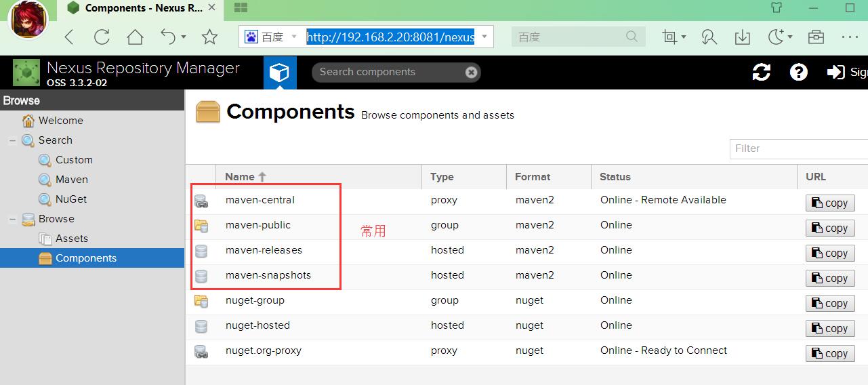Clear the Search components field
The image size is (868, 385).
471,72
